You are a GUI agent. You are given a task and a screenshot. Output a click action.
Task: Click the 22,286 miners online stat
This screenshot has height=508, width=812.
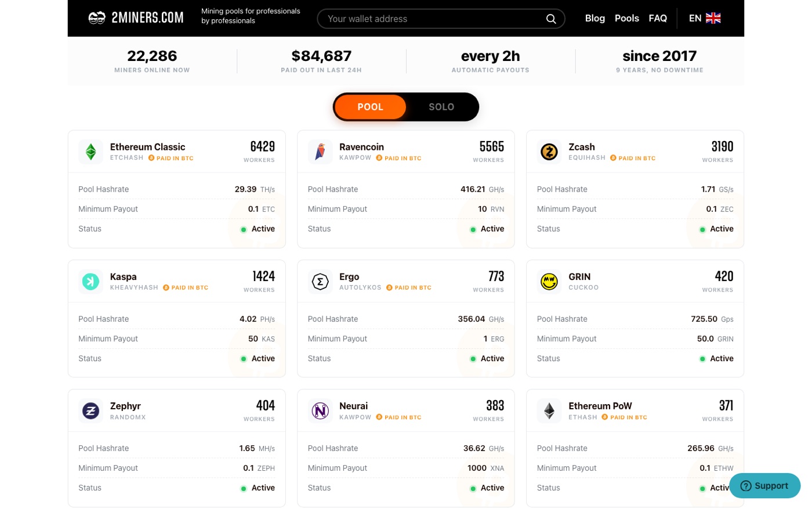click(152, 61)
